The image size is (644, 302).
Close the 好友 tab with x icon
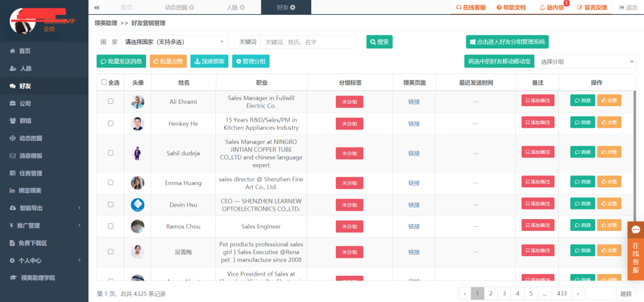[x=292, y=7]
